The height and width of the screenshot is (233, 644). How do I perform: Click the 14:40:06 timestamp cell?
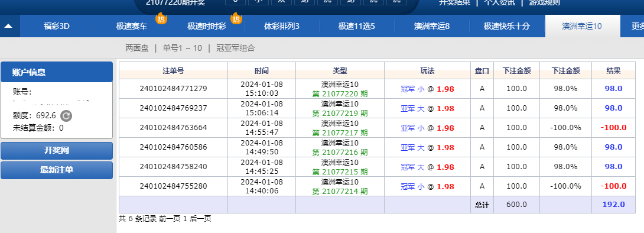(262, 186)
